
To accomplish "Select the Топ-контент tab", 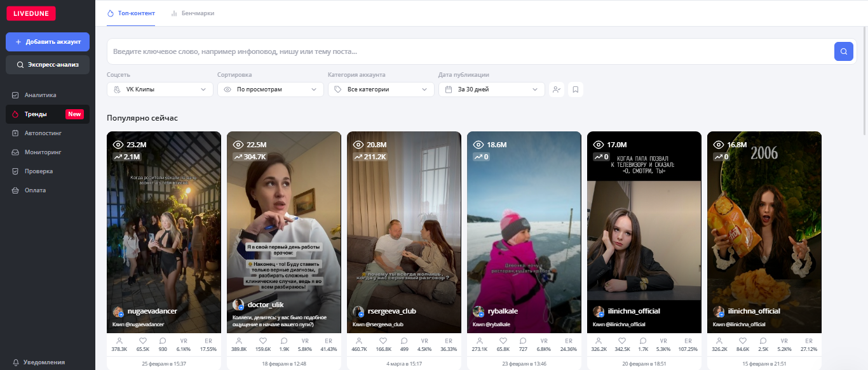I will click(x=131, y=13).
